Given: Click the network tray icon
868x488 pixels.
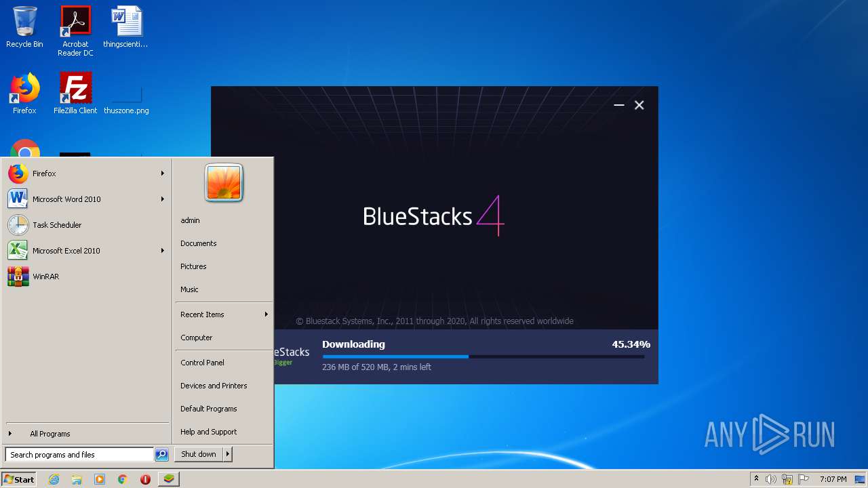Looking at the screenshot, I should [787, 479].
